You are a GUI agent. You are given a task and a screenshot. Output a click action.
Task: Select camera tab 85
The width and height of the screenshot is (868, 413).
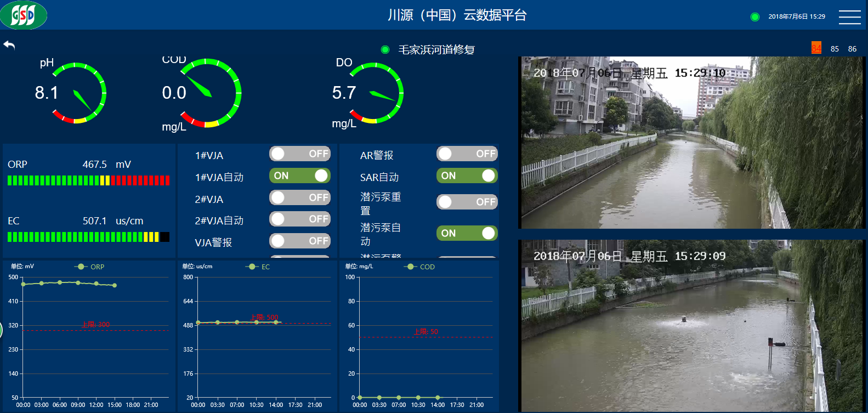pos(835,49)
